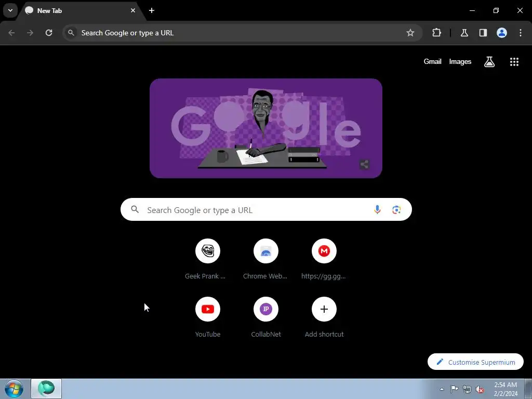Open Chrome Labs flask in toolbar
This screenshot has height=399, width=532.
pos(464,33)
